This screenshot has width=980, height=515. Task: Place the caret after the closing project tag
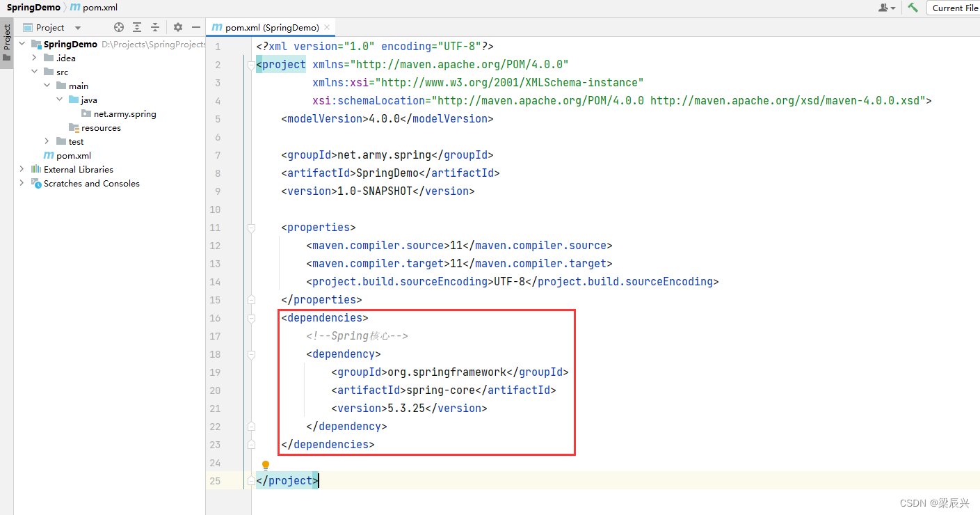tap(319, 480)
